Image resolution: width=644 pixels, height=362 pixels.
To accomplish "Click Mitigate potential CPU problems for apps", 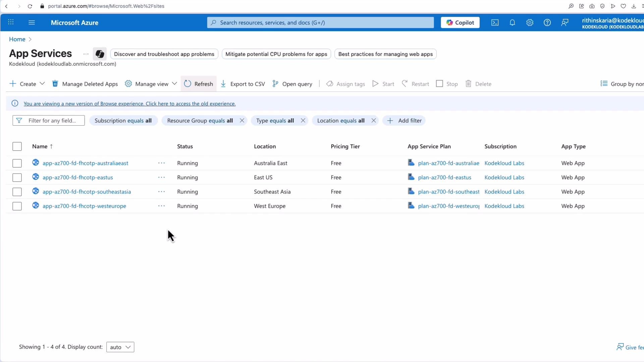I will pyautogui.click(x=276, y=54).
